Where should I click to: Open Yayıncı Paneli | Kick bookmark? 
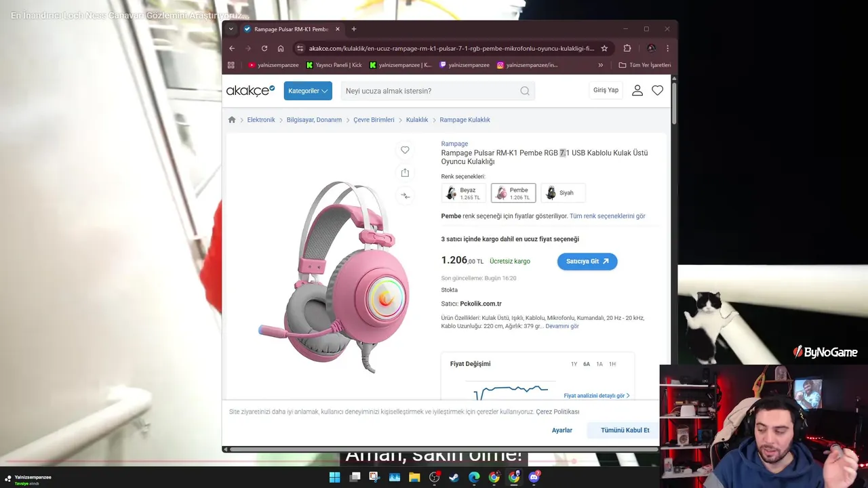[334, 65]
